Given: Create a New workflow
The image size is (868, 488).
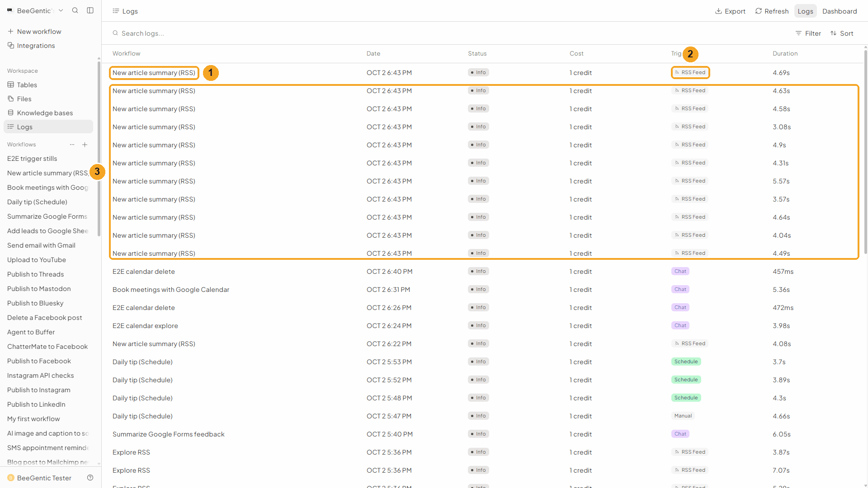Looking at the screenshot, I should pyautogui.click(x=34, y=32).
